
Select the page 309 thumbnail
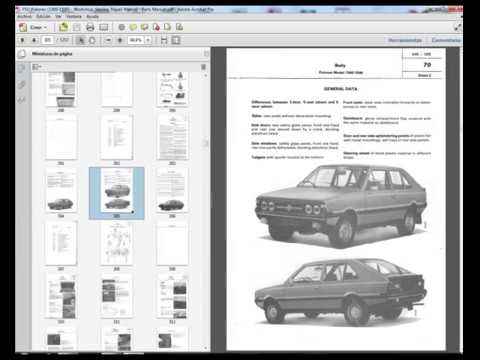172,243
